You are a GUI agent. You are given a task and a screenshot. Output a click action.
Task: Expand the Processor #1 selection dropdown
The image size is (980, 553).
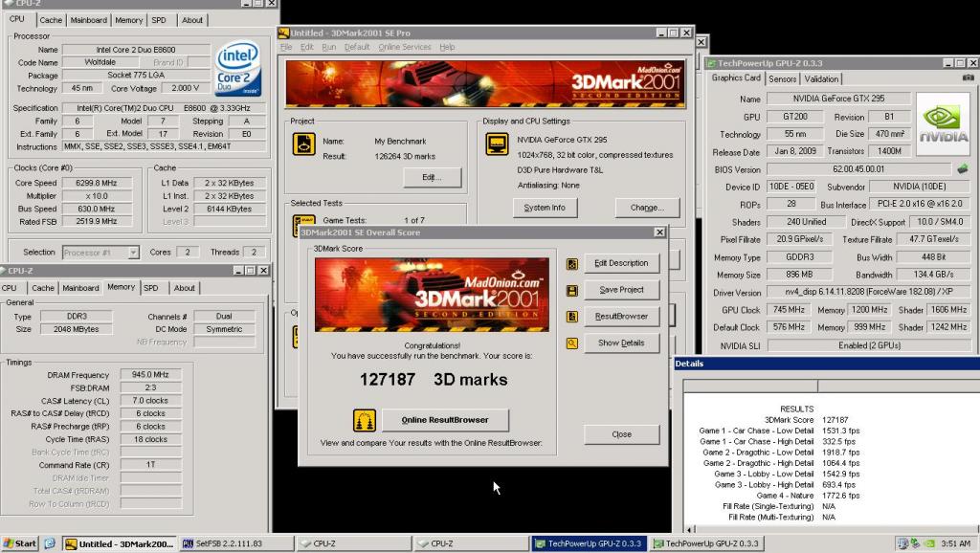pos(133,253)
